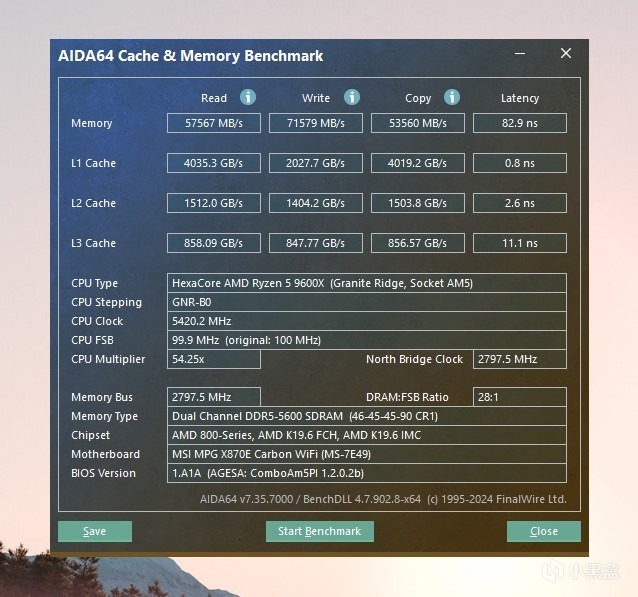The height and width of the screenshot is (597, 638).
Task: Click the BIOS Version label
Action: click(x=103, y=473)
